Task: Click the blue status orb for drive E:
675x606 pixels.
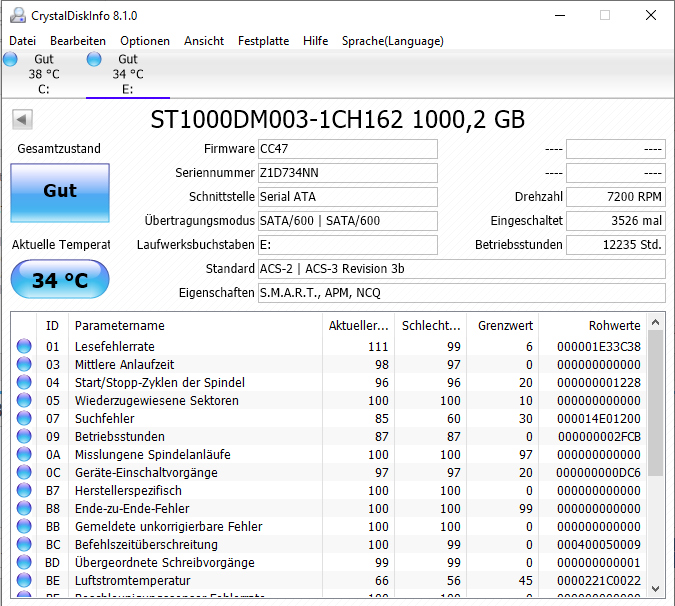Action: click(94, 59)
